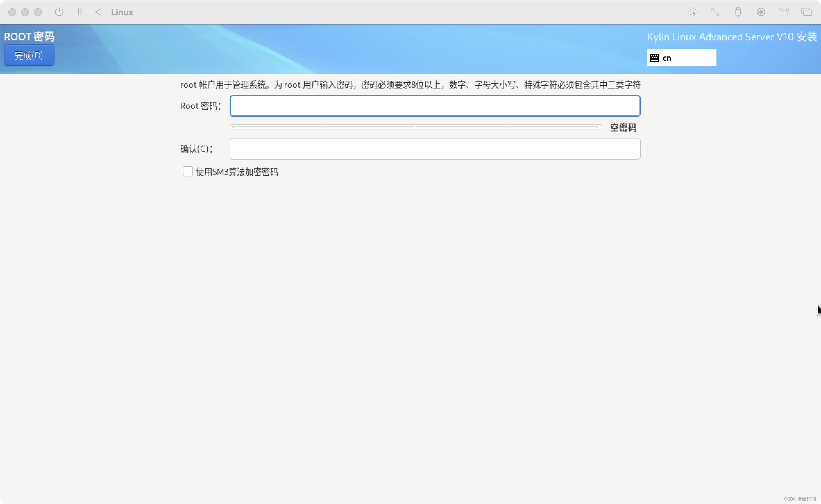Screen dimensions: 821x504
Task: Click the 完成(D) done button
Action: [x=29, y=55]
